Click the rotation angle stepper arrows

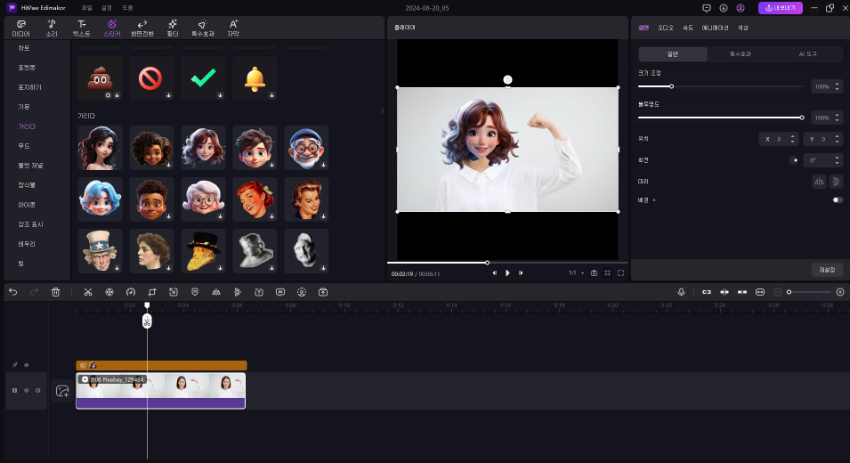[x=838, y=159]
